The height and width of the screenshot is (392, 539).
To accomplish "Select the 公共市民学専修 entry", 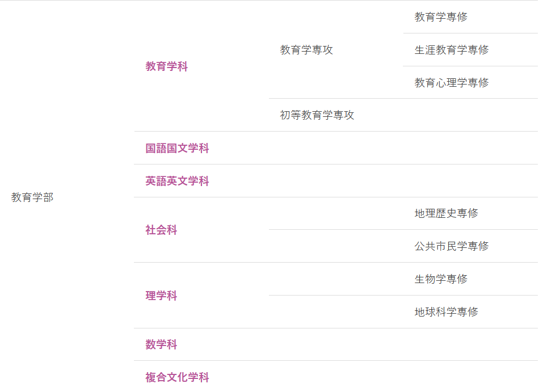I will (451, 246).
